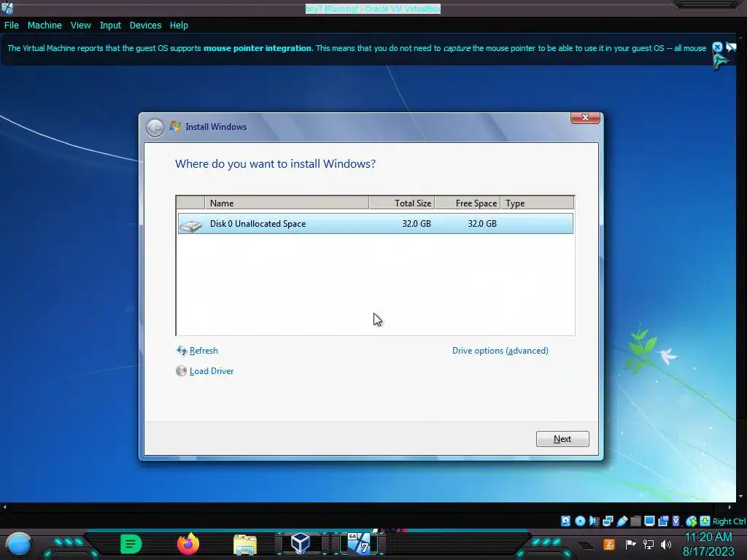Go back using the installer back arrow

[155, 128]
